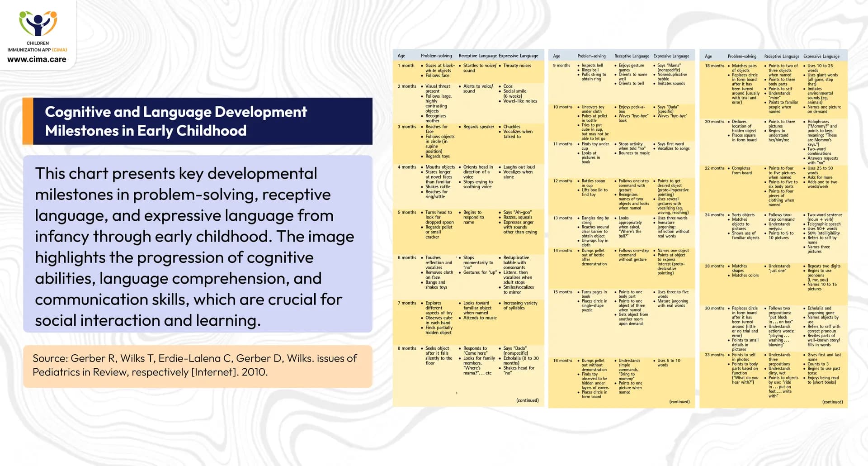Select the 'Expressive Language' column header
Viewport: 868px width, 466px height.
519,55
